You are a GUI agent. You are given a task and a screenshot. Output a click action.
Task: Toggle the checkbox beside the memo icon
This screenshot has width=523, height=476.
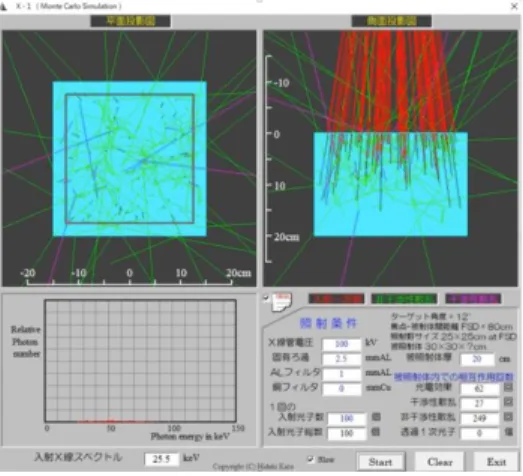coord(266,298)
